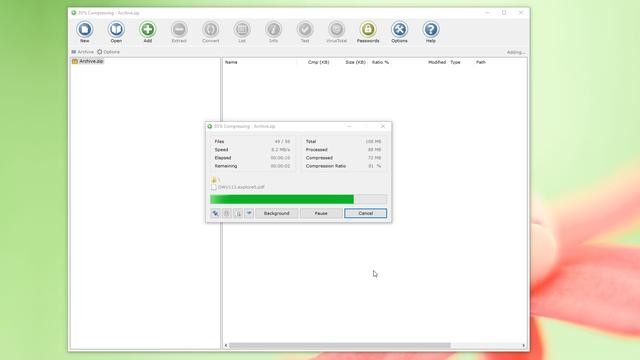Image resolution: width=640 pixels, height=360 pixels.
Task: Click the last small icon before Background button
Action: pos(249,213)
